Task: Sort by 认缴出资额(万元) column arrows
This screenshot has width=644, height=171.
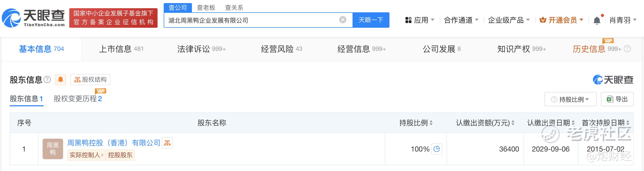Action: (513, 123)
